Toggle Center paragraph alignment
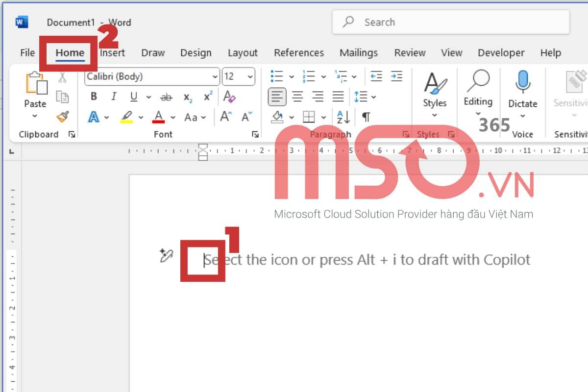 coord(297,97)
